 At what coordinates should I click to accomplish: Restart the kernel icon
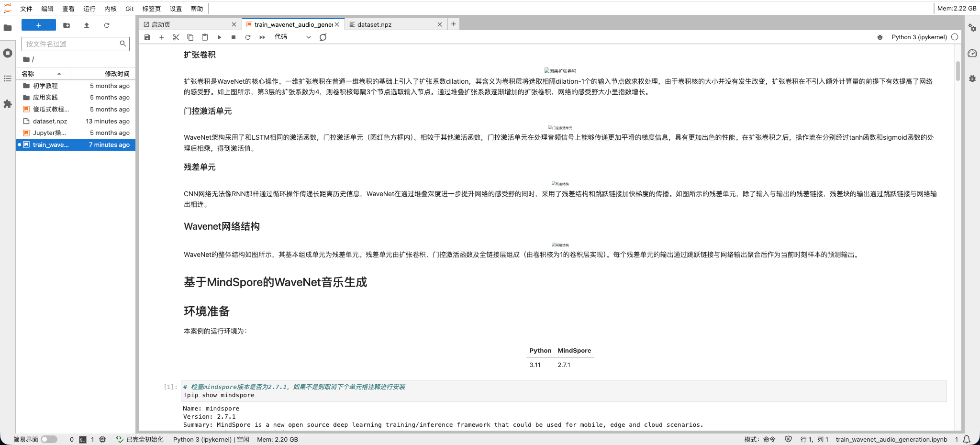tap(248, 37)
